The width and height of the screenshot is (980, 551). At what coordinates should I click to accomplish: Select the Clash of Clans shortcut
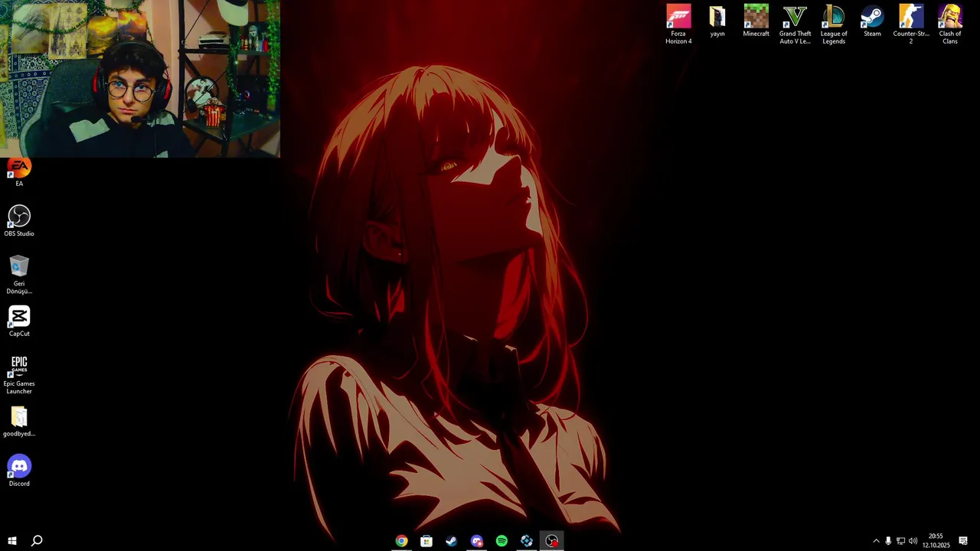coord(950,24)
